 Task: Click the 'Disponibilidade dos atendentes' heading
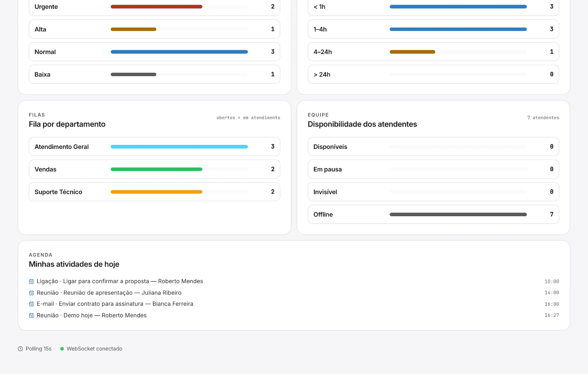point(362,124)
